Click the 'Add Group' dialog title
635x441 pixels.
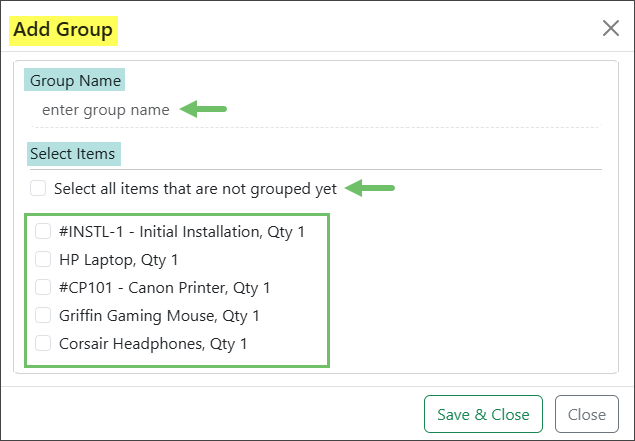[63, 30]
